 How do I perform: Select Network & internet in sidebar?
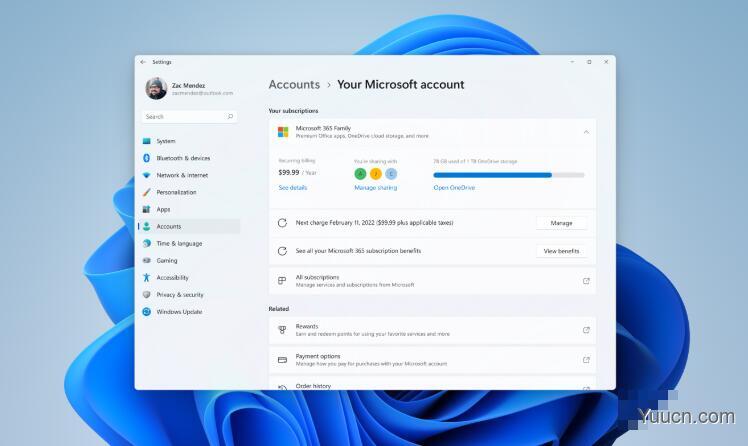189,175
